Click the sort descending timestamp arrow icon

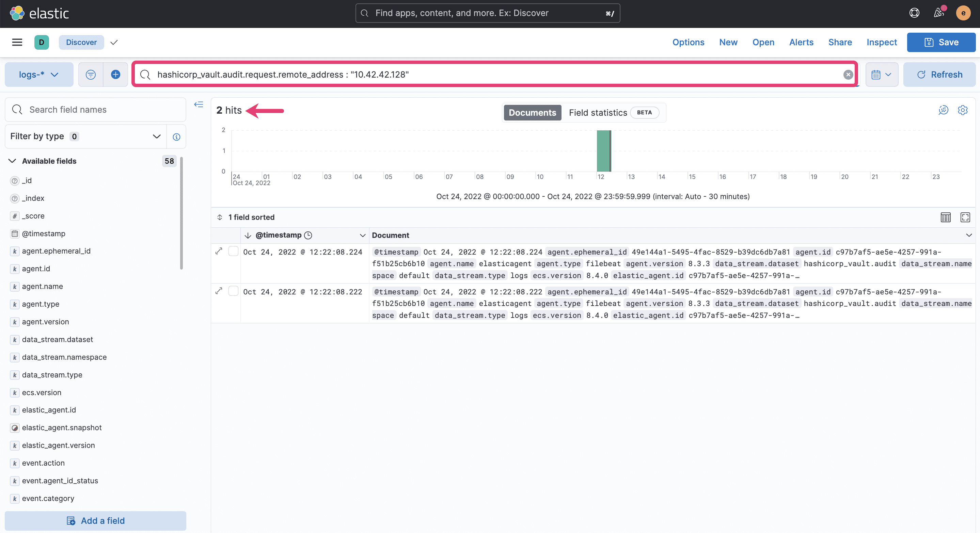[x=248, y=235]
